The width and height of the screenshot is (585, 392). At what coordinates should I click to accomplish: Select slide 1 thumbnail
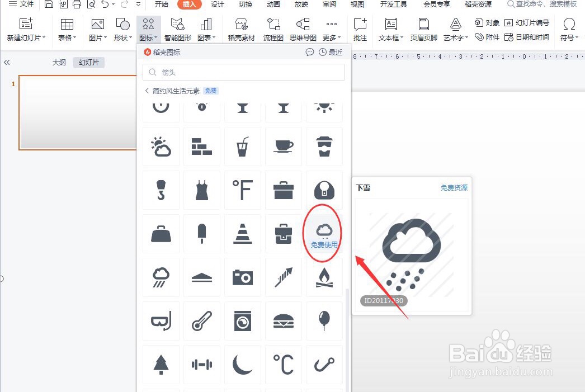pos(78,112)
